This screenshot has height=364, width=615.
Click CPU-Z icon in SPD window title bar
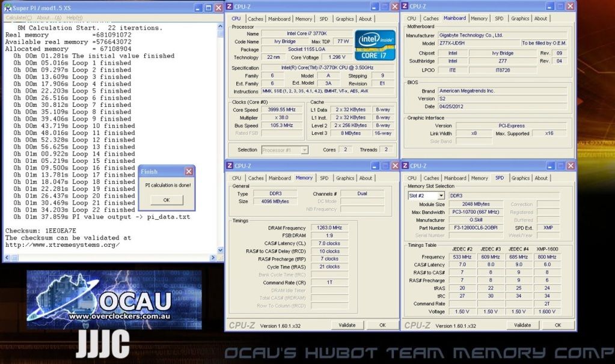(x=405, y=166)
